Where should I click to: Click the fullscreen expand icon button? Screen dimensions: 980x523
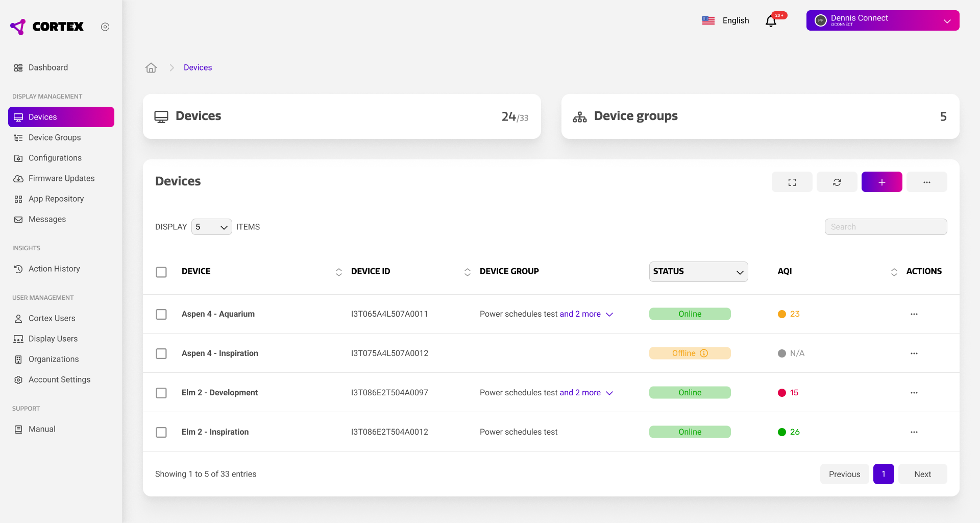pos(792,182)
